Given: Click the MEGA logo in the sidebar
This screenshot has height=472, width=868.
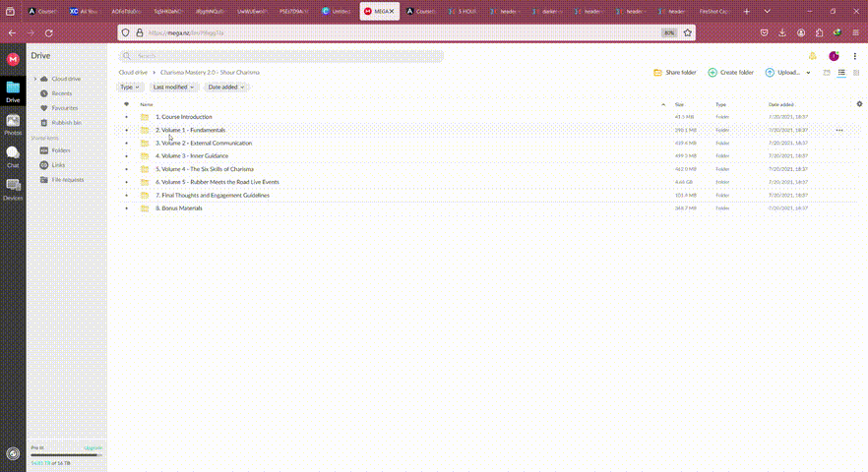Looking at the screenshot, I should (13, 59).
